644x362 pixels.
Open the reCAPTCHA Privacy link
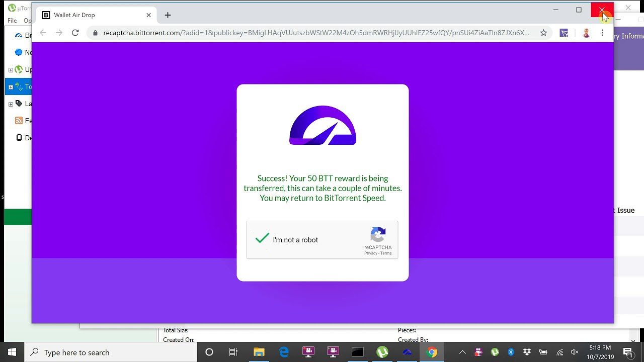pos(371,253)
